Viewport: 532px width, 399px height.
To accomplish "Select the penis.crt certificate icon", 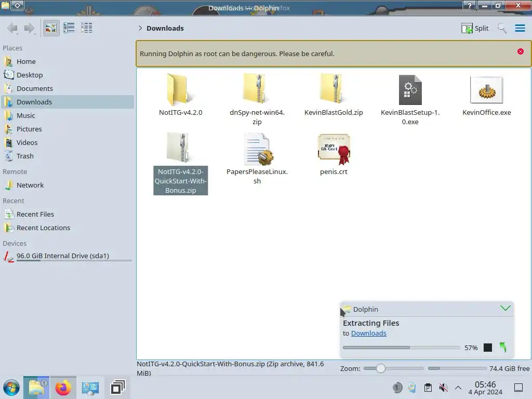I will click(334, 149).
